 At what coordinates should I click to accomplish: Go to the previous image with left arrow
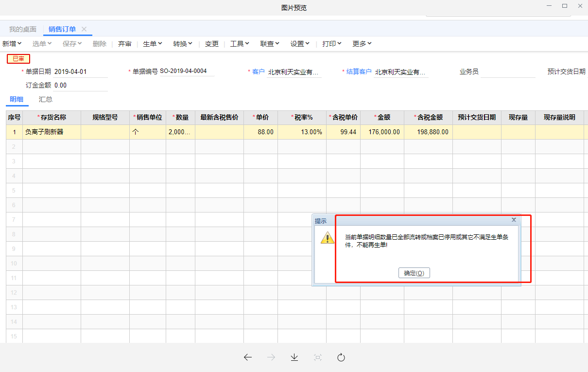click(x=248, y=357)
